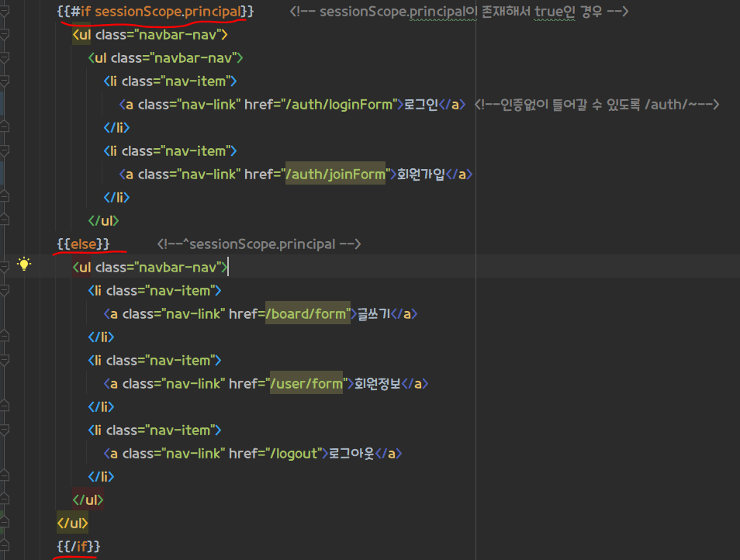740x560 pixels.
Task: Click the comment about 인증없이 들어갈 수 있도록
Action: pyautogui.click(x=596, y=104)
